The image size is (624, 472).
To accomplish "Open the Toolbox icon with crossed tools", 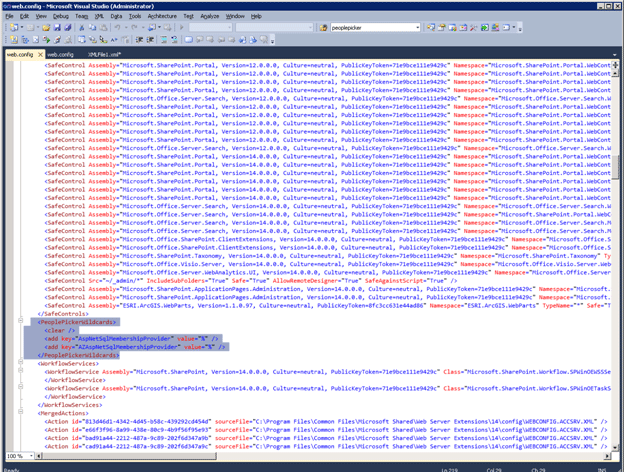I will 474,27.
